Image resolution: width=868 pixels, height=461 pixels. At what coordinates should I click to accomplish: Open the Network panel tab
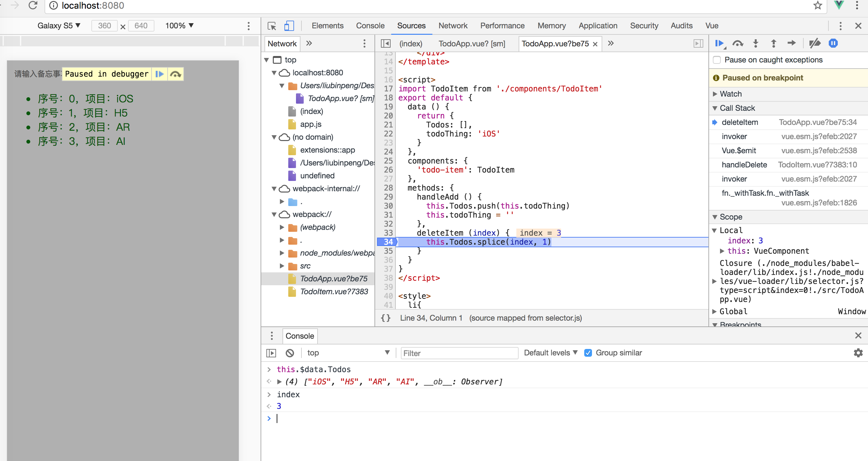coord(453,26)
